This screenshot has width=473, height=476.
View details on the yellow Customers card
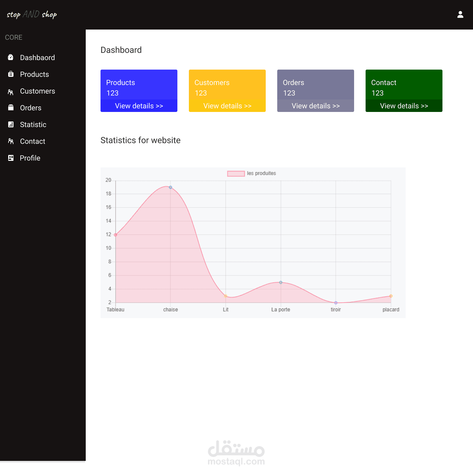point(227,106)
